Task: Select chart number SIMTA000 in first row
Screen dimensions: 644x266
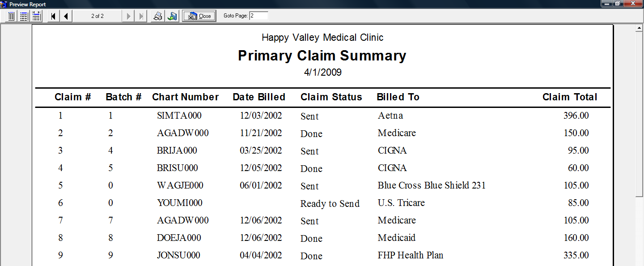Action: [x=179, y=116]
